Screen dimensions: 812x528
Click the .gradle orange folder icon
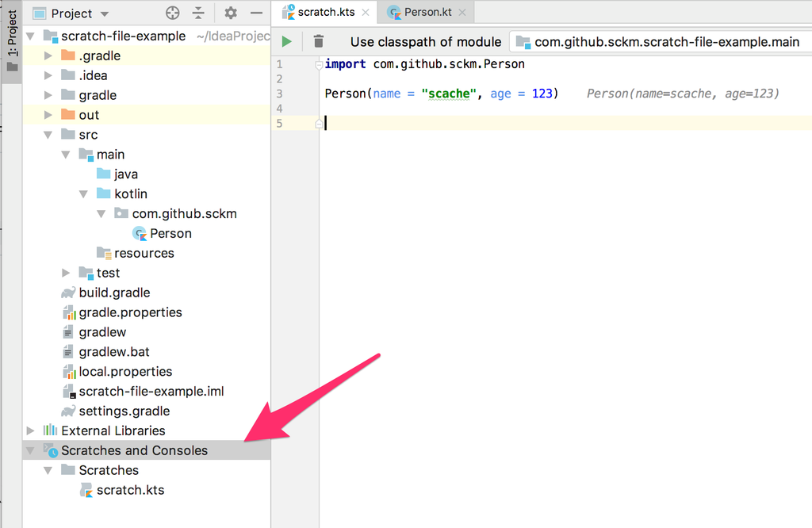click(68, 55)
